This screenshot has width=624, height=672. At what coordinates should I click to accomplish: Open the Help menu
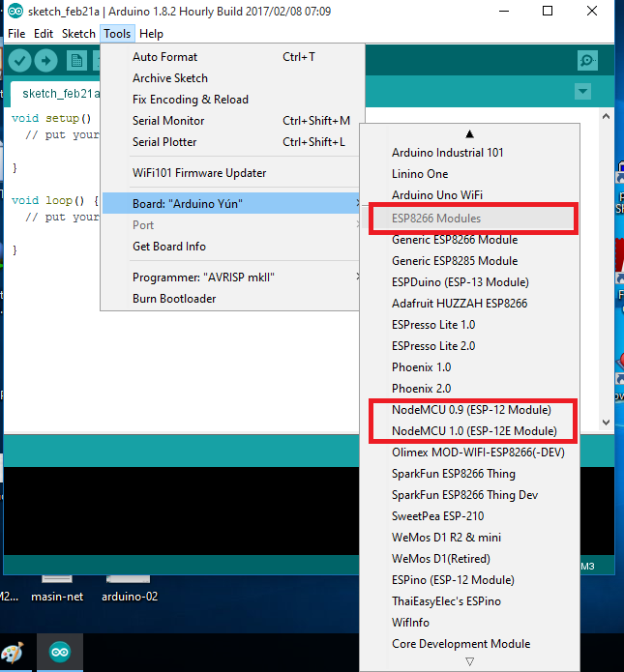(x=151, y=34)
